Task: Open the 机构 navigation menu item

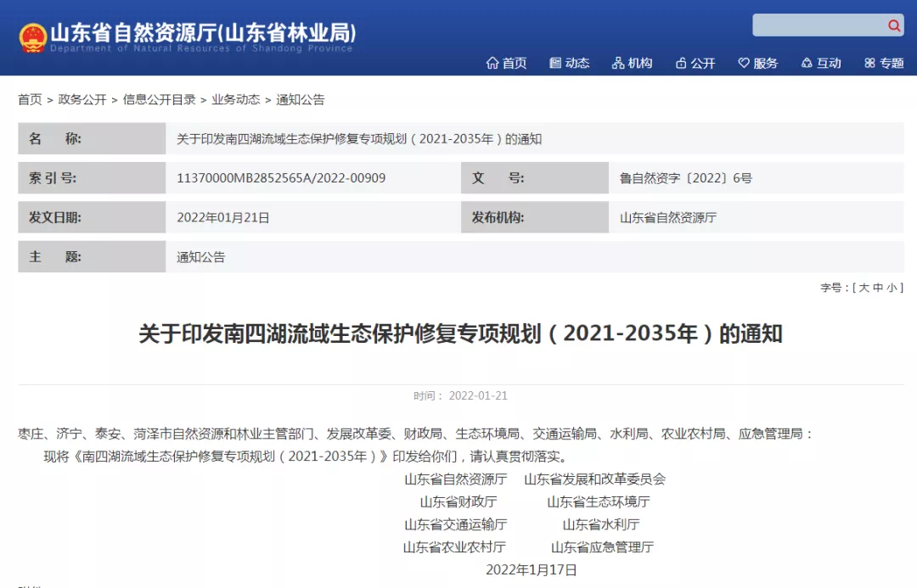Action: (x=633, y=63)
